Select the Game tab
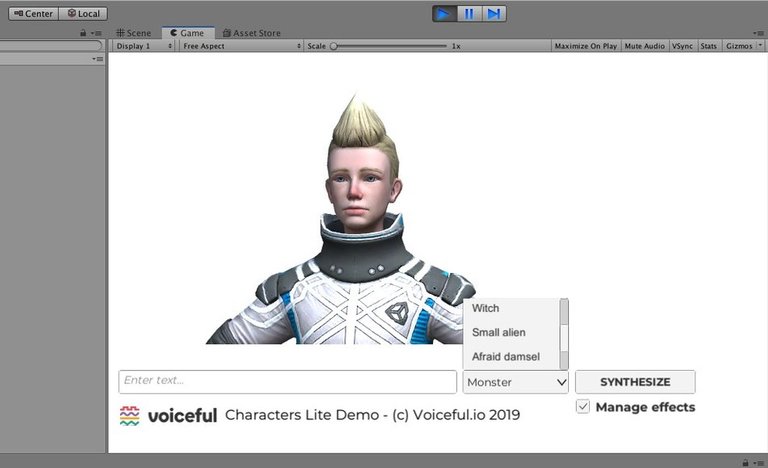This screenshot has height=468, width=768. coord(188,33)
